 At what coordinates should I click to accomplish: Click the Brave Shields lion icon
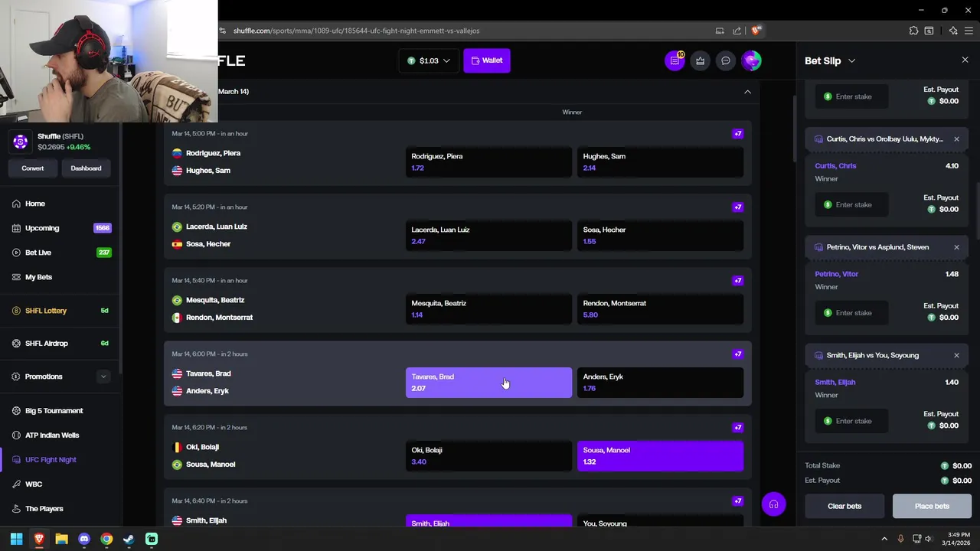[x=756, y=31]
